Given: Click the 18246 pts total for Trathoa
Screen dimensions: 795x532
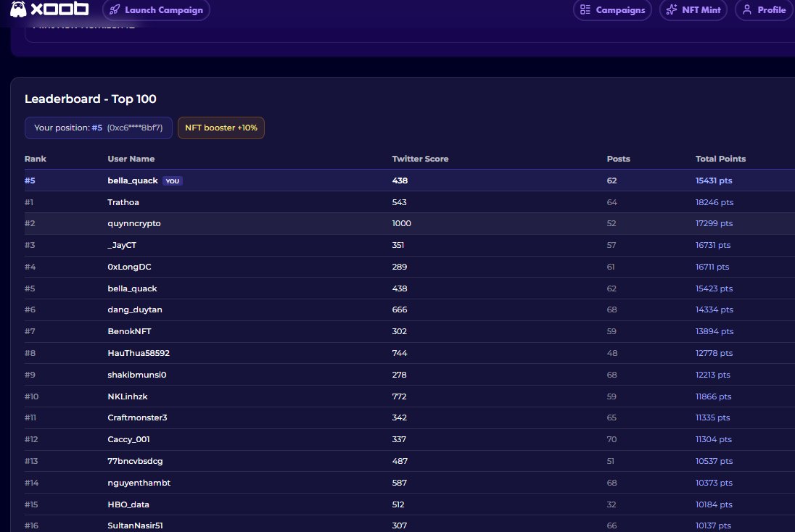Looking at the screenshot, I should click(714, 202).
